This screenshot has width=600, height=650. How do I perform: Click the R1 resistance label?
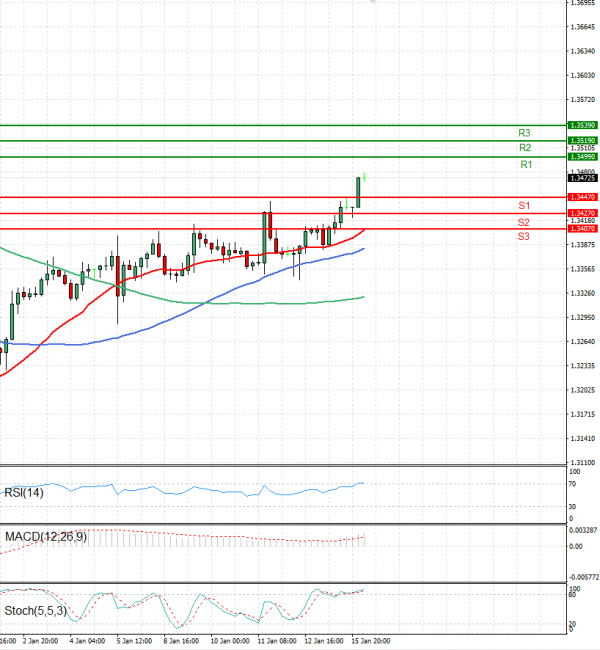526,165
